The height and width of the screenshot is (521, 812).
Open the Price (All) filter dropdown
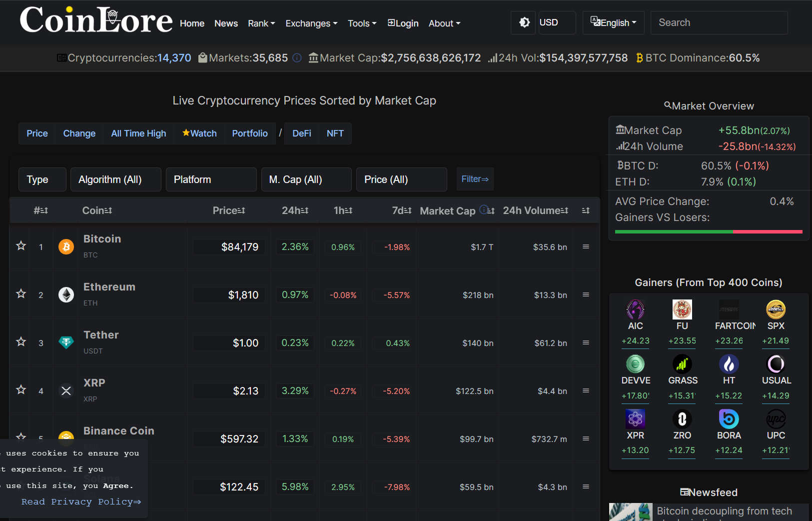401,179
